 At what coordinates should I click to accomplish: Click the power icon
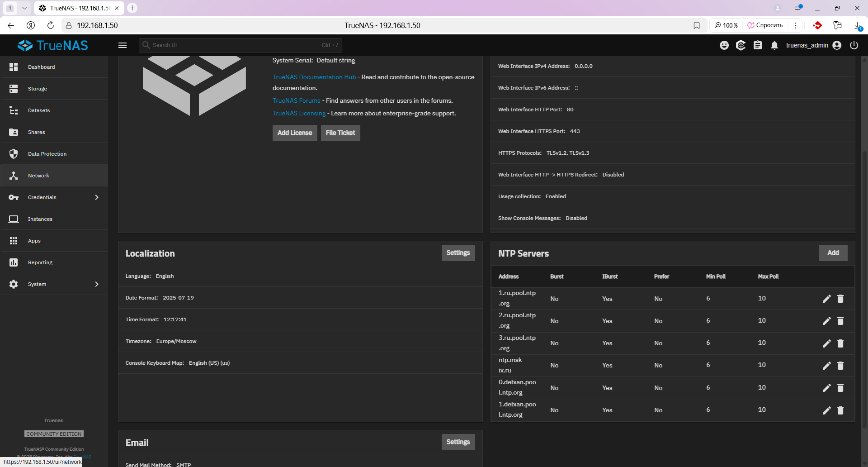pyautogui.click(x=854, y=45)
